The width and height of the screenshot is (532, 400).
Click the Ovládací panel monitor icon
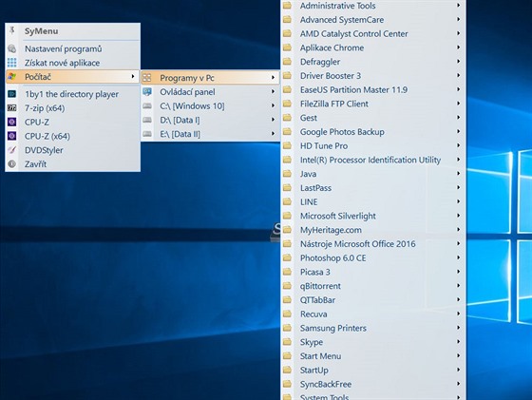coord(147,92)
